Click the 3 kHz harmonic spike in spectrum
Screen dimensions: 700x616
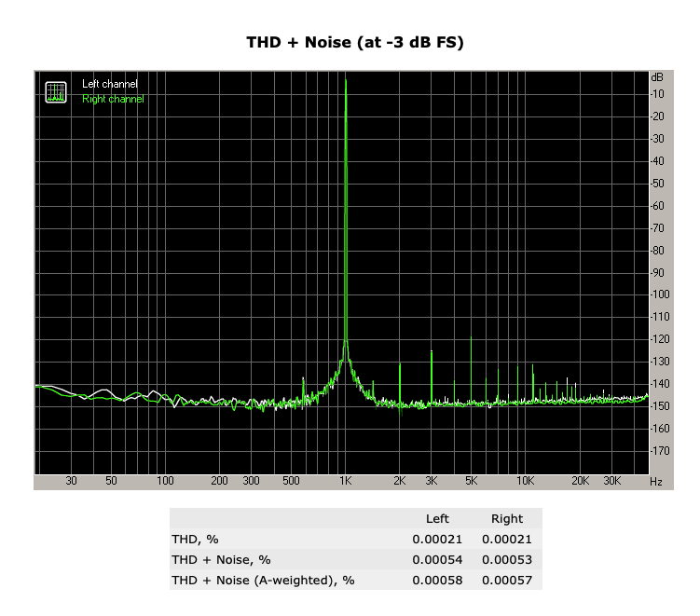[x=432, y=377]
